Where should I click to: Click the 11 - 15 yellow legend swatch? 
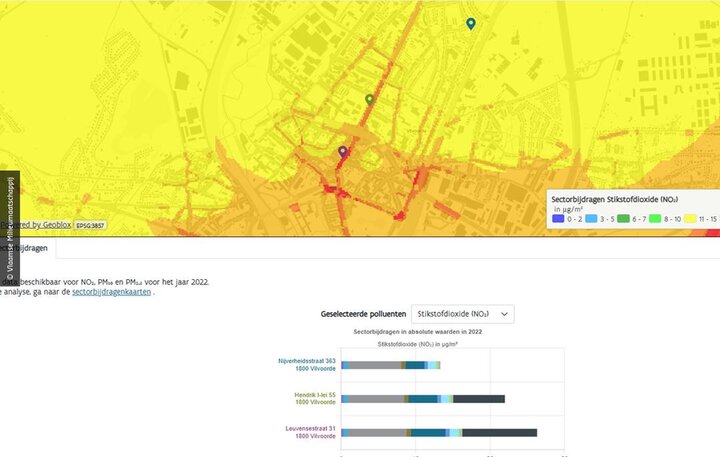tap(690, 217)
